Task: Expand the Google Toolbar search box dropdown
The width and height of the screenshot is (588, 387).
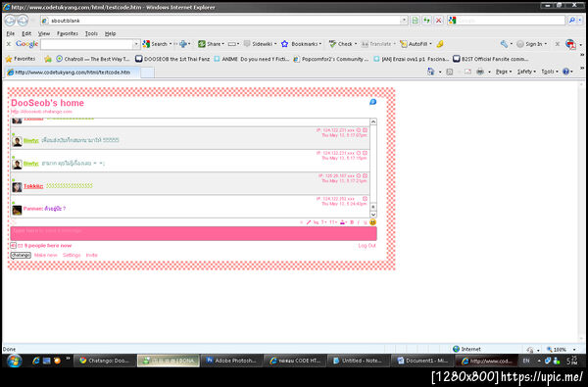Action: tap(136, 44)
